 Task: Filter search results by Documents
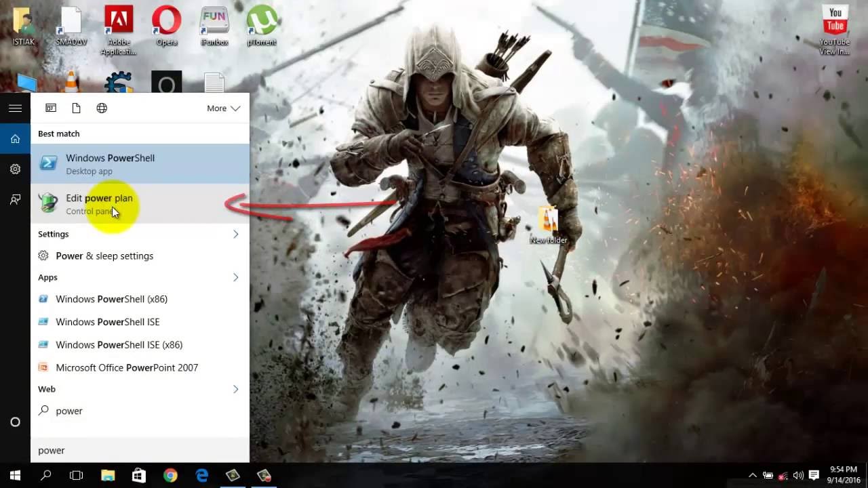[76, 108]
